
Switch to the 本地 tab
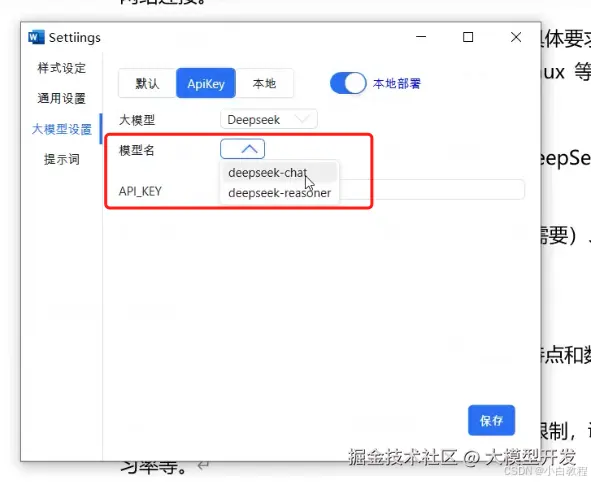pyautogui.click(x=264, y=83)
